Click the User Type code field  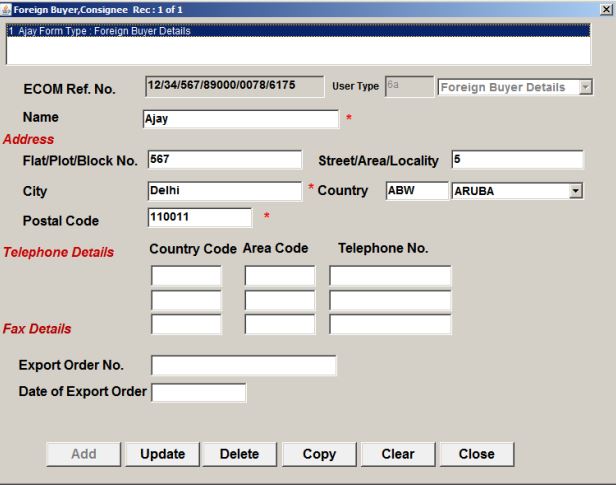[x=409, y=86]
